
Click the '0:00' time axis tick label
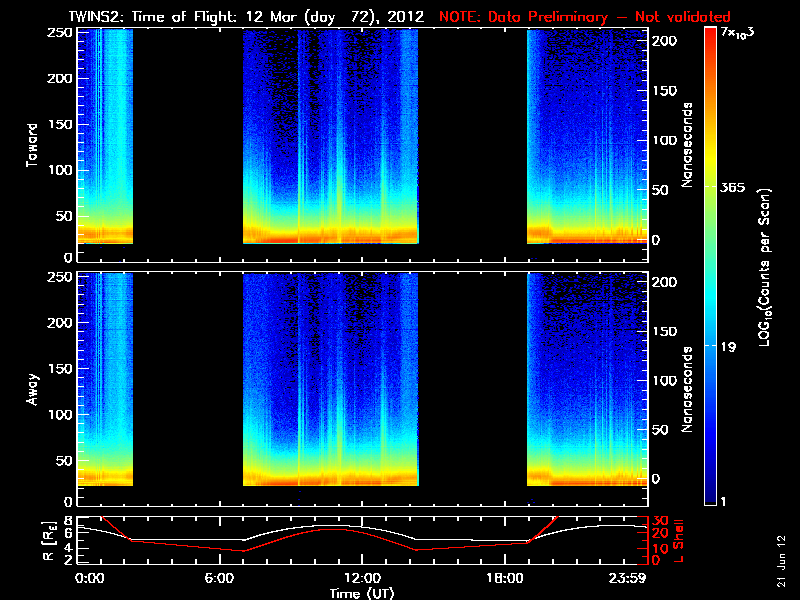[89, 578]
